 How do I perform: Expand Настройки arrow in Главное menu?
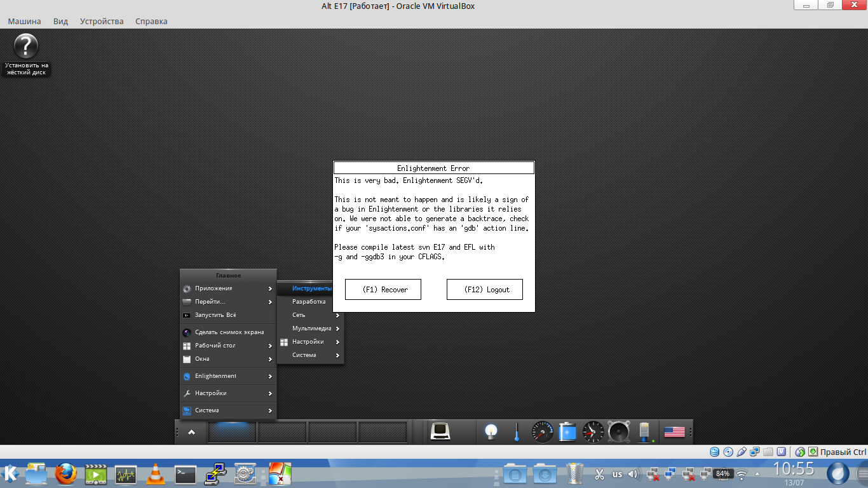click(271, 393)
